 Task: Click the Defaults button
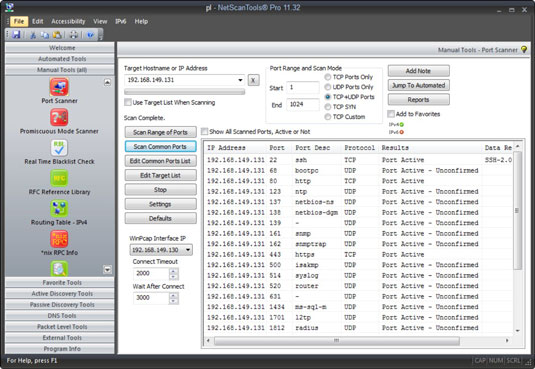pyautogui.click(x=160, y=218)
